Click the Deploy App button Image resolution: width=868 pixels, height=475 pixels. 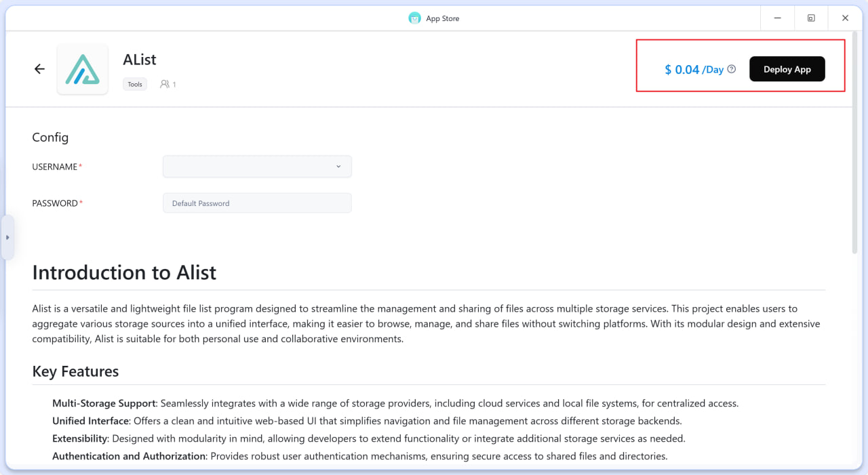(x=787, y=69)
